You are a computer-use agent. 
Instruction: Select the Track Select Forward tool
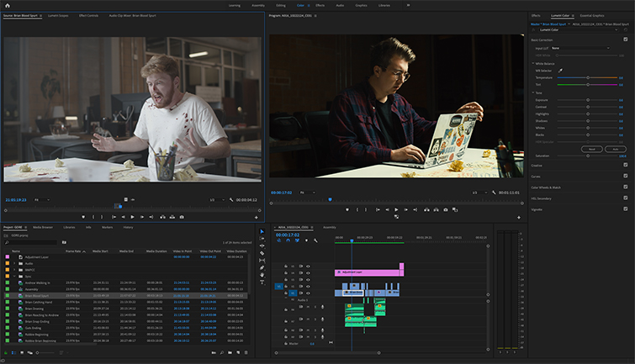point(262,239)
